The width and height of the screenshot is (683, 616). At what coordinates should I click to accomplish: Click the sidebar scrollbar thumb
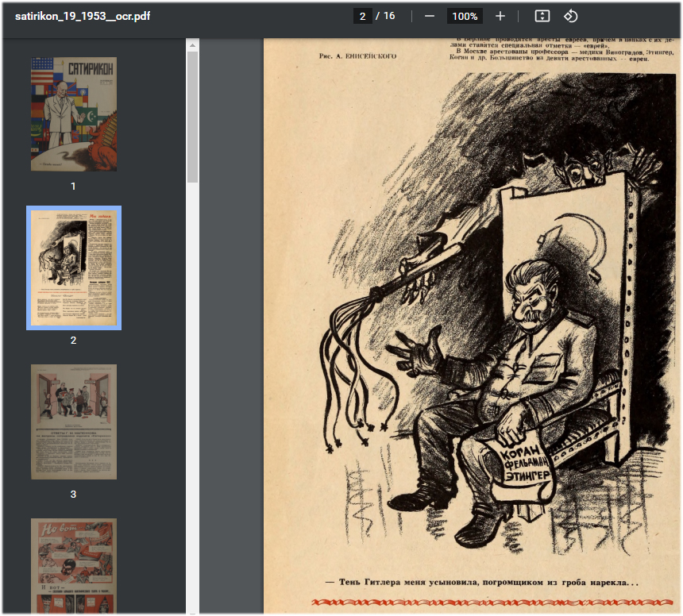(192, 117)
